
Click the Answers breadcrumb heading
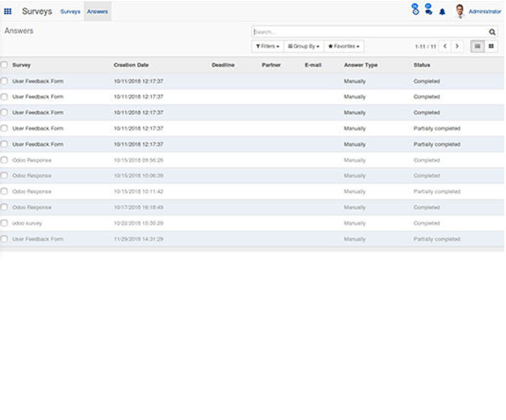19,31
